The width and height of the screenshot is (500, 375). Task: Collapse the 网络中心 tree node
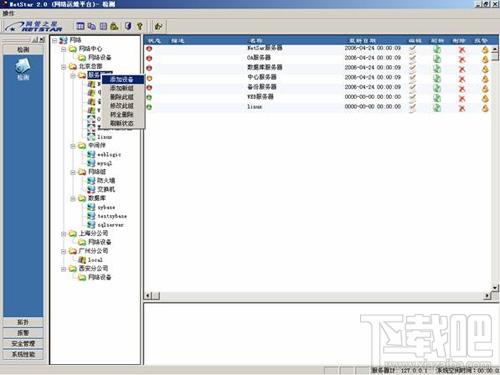point(64,49)
